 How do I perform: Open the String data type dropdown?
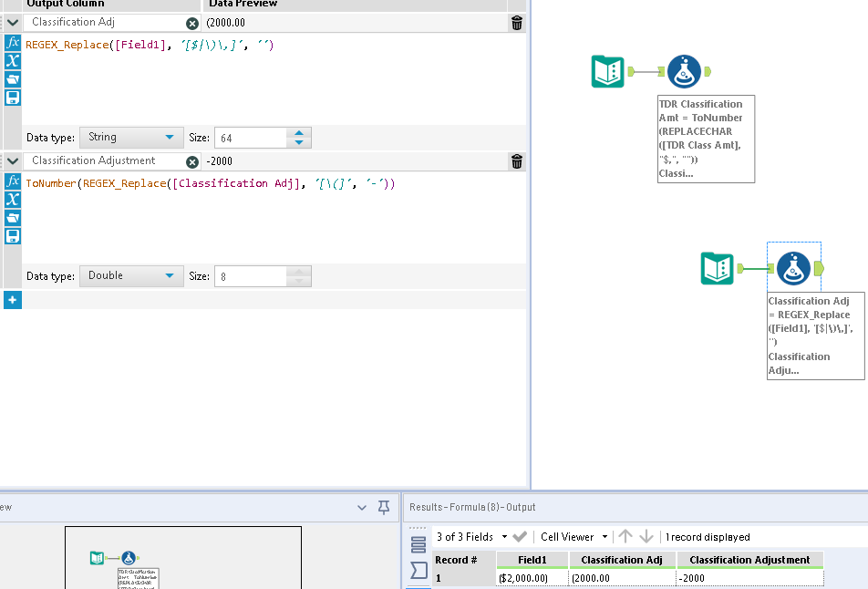point(131,138)
